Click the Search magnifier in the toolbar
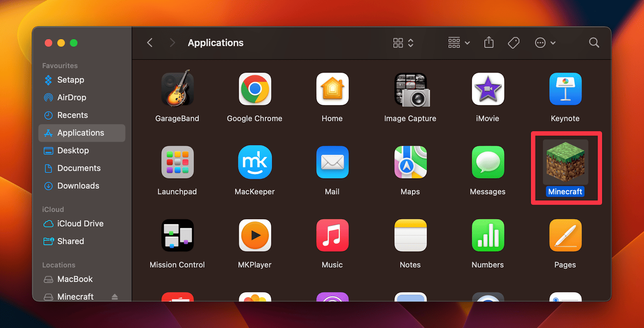Viewport: 644px width, 328px height. pyautogui.click(x=594, y=43)
